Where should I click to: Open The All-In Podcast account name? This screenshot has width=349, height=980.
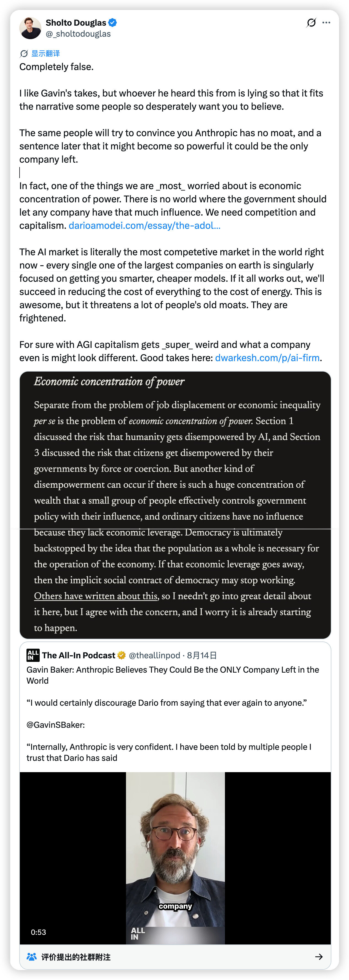point(78,655)
